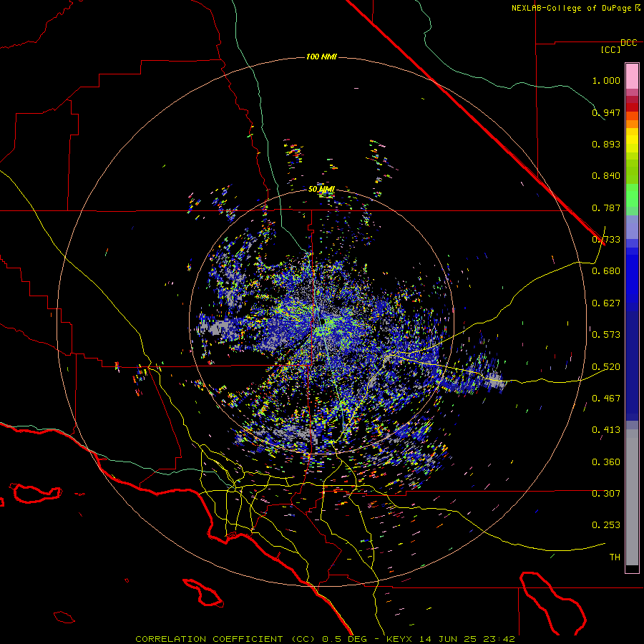Click the 100 NMI range ring label

pyautogui.click(x=321, y=57)
